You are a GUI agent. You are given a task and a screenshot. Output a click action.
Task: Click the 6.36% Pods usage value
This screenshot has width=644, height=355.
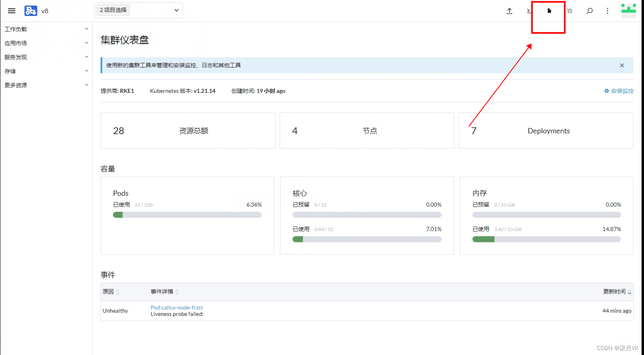coord(254,204)
